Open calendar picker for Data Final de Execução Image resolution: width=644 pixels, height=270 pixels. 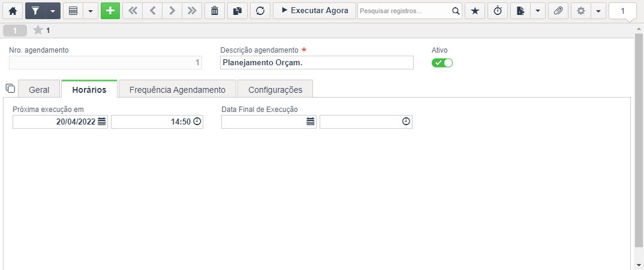click(311, 122)
